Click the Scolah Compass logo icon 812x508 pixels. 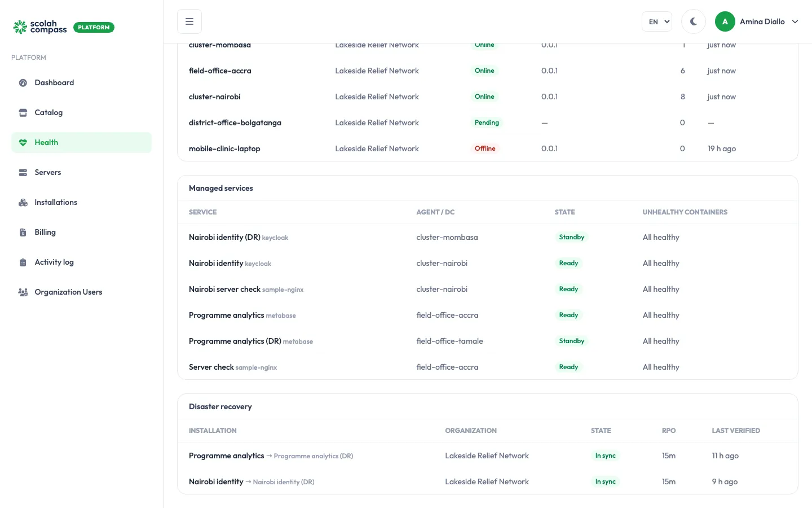20,27
